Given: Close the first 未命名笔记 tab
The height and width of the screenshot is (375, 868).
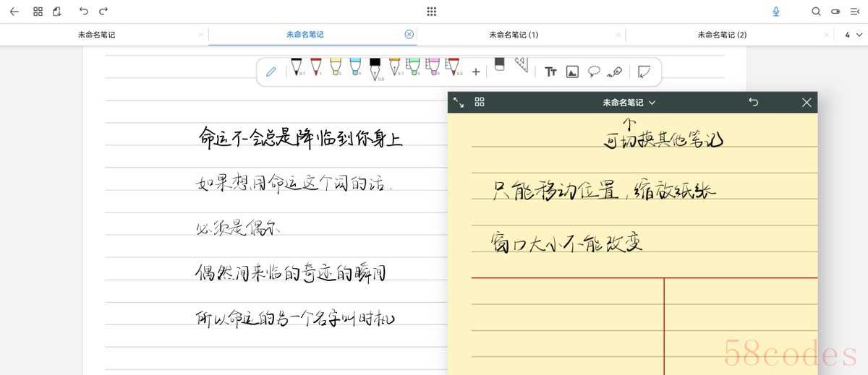Looking at the screenshot, I should 200,35.
